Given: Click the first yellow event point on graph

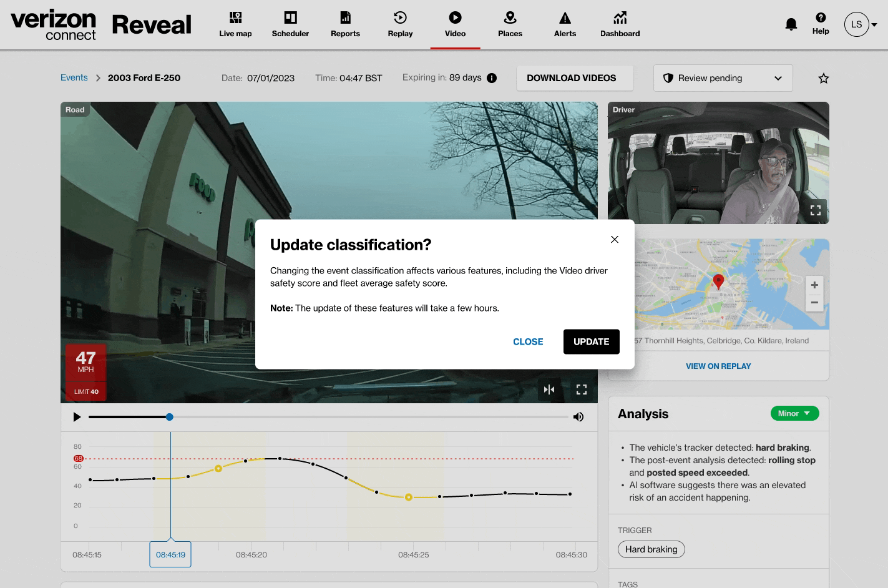Looking at the screenshot, I should coord(218,468).
